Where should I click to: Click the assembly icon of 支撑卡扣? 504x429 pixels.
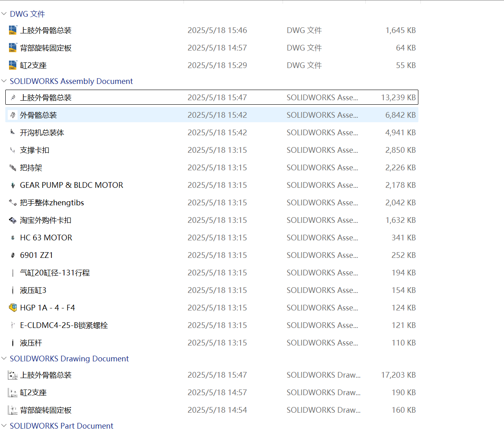click(13, 150)
